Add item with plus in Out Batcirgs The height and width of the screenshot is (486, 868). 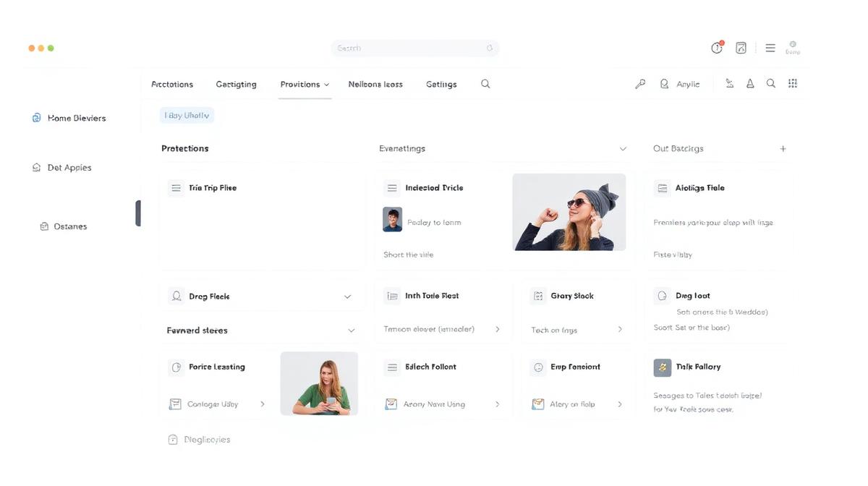[x=783, y=148]
